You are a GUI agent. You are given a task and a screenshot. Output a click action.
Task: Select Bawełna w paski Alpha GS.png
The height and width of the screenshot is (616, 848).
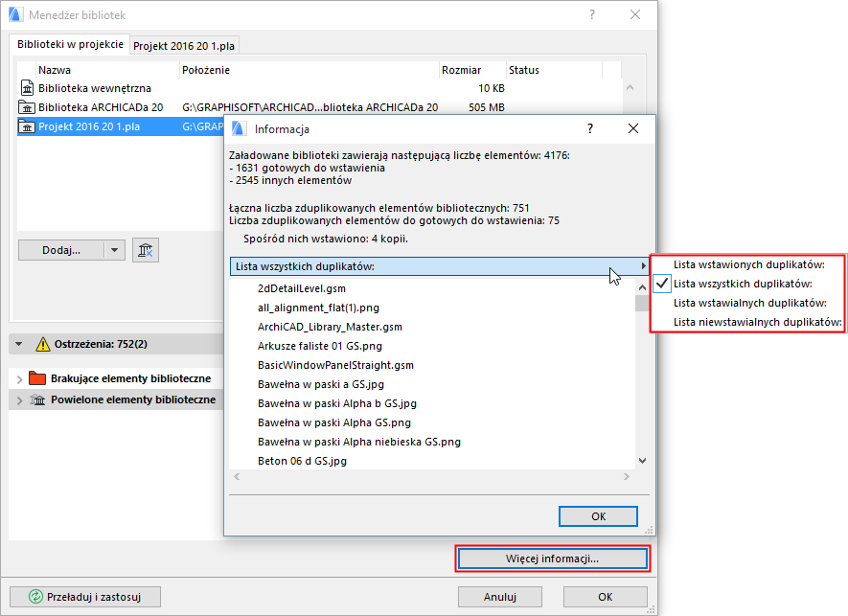click(334, 422)
